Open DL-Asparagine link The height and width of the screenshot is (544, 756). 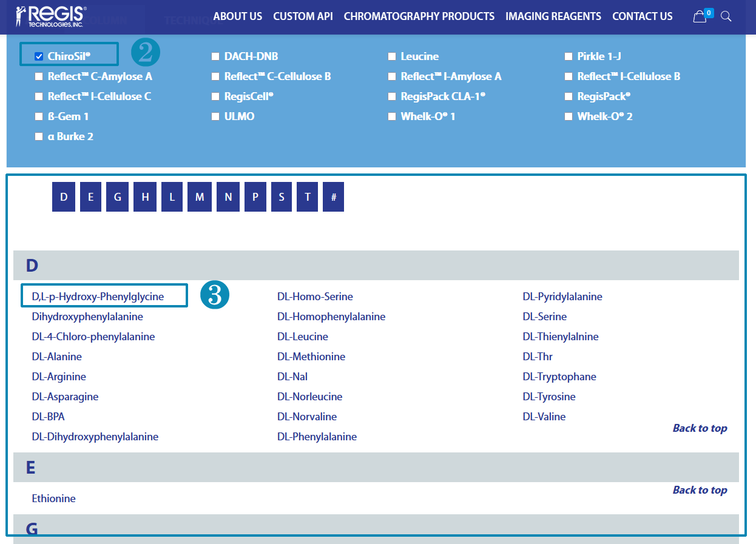pyautogui.click(x=65, y=397)
